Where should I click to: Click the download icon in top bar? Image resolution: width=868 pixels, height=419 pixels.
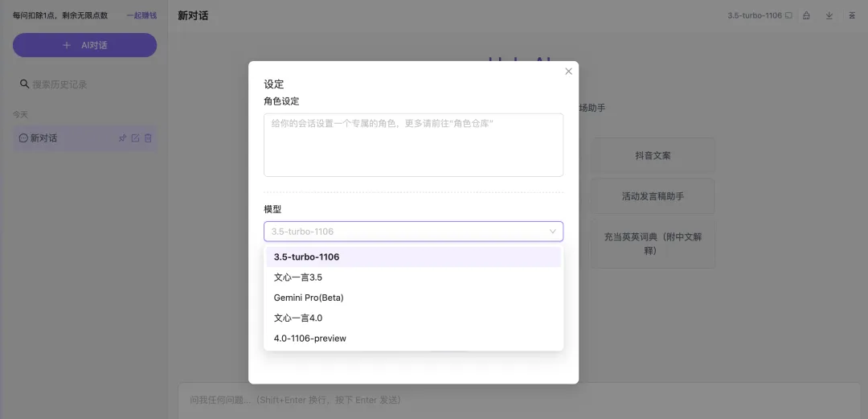[829, 15]
